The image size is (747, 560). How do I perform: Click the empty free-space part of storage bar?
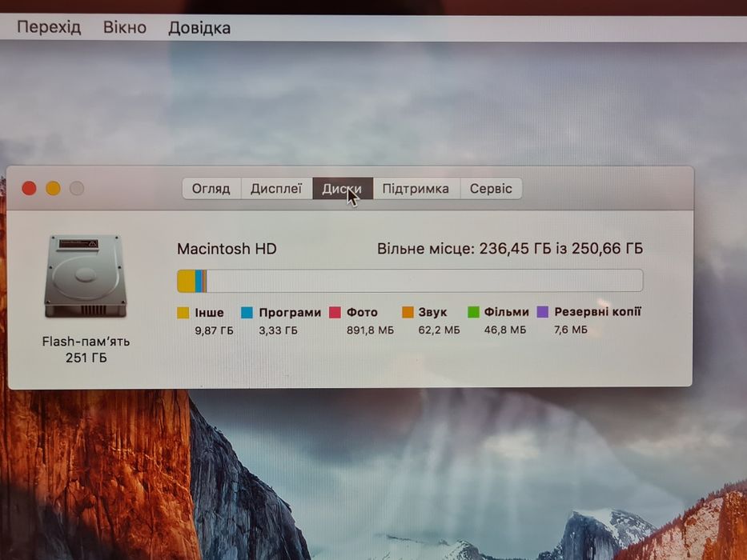(x=424, y=281)
